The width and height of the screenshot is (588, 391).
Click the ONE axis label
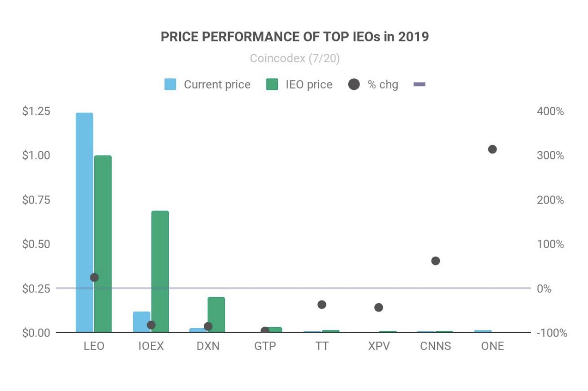click(492, 346)
